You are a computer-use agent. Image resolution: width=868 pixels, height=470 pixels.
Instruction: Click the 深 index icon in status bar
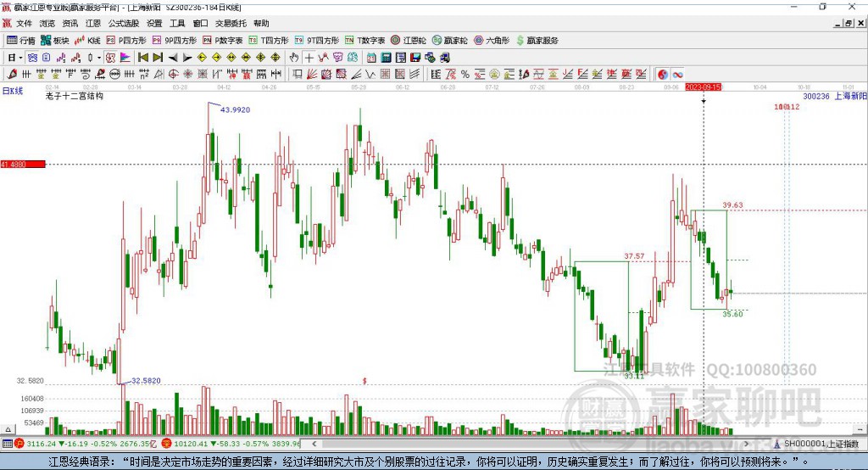[x=167, y=444]
